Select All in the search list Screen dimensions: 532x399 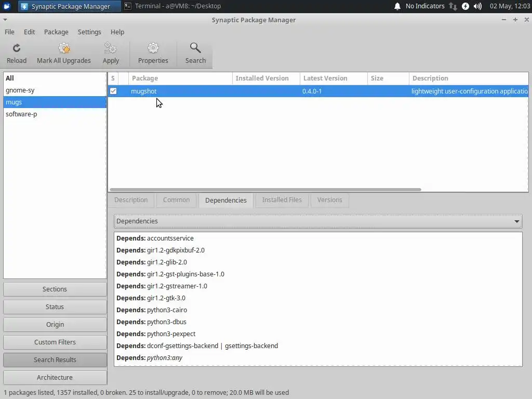tap(55, 78)
